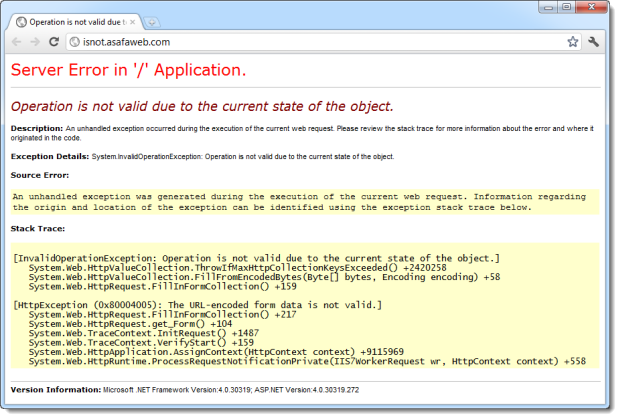620x419 pixels.
Task: Click the 'FillInFormCollection() +159' stack line
Action: [x=163, y=286]
